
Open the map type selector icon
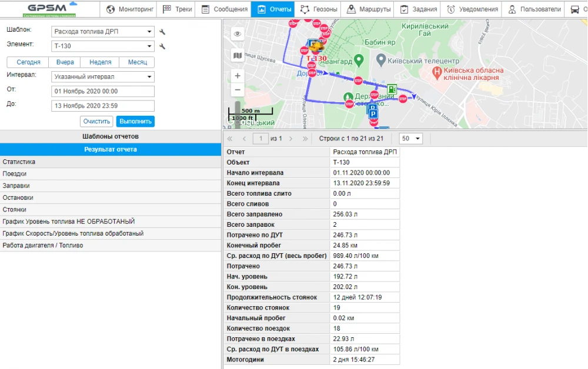pyautogui.click(x=238, y=56)
